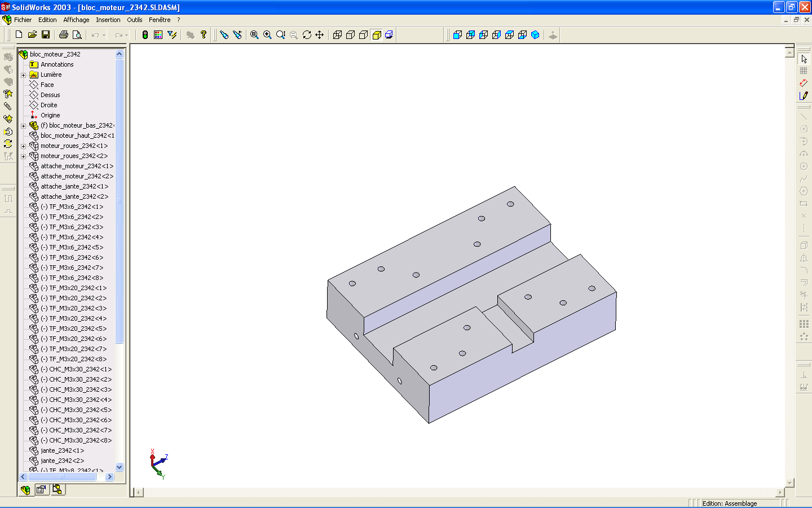Expand the moteur_roues_2342<1> sub-assembly node
The width and height of the screenshot is (812, 508).
pos(24,146)
